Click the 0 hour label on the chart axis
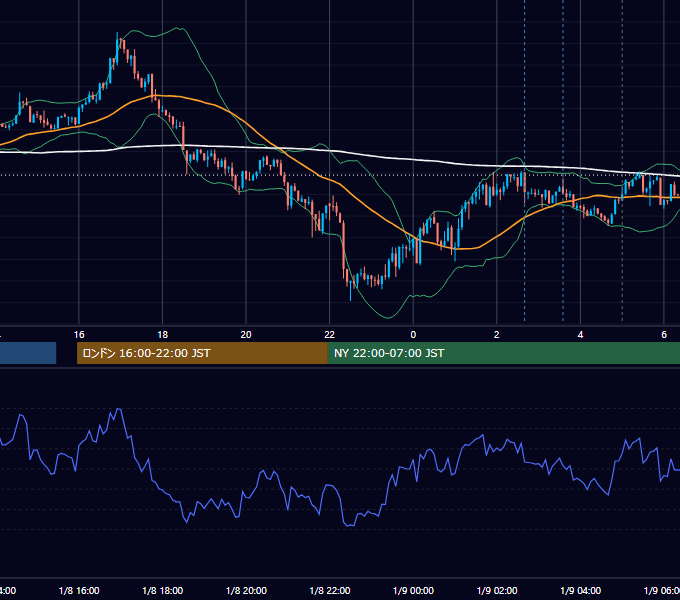 click(413, 335)
